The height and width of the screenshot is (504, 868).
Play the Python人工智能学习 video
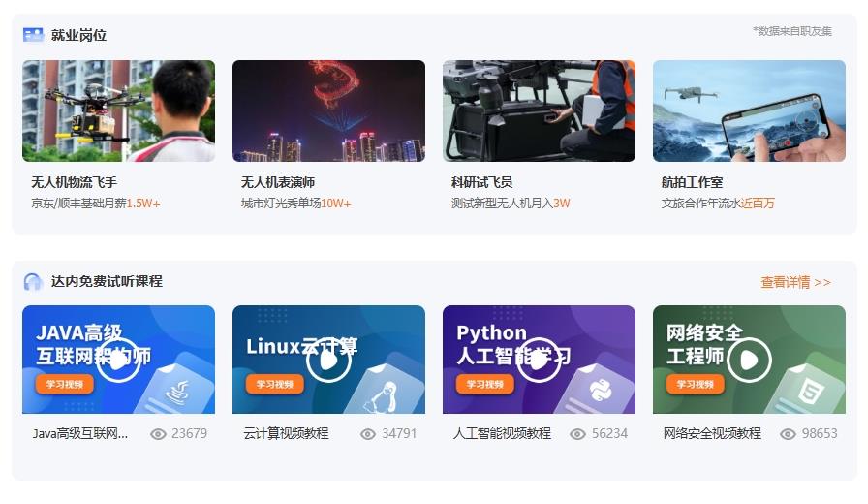(x=539, y=360)
